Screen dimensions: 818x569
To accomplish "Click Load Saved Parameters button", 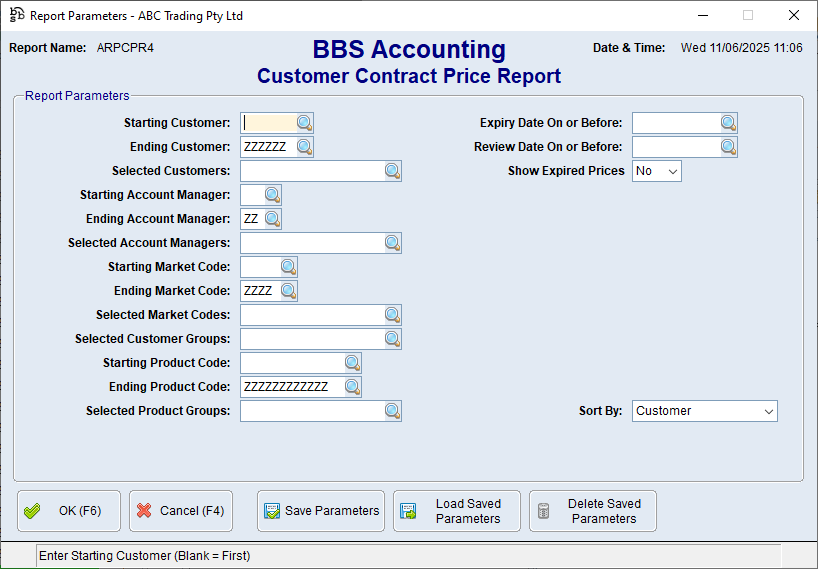I will click(x=457, y=511).
